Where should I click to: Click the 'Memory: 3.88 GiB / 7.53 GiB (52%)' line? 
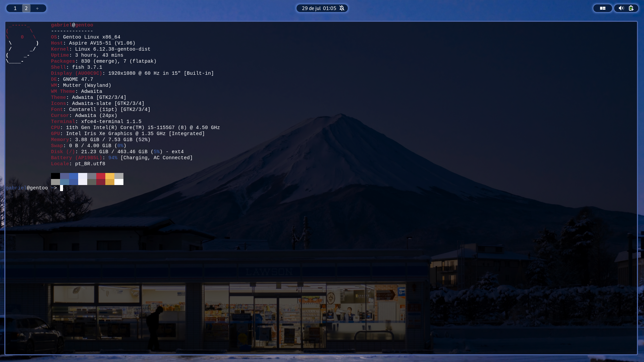point(101,140)
